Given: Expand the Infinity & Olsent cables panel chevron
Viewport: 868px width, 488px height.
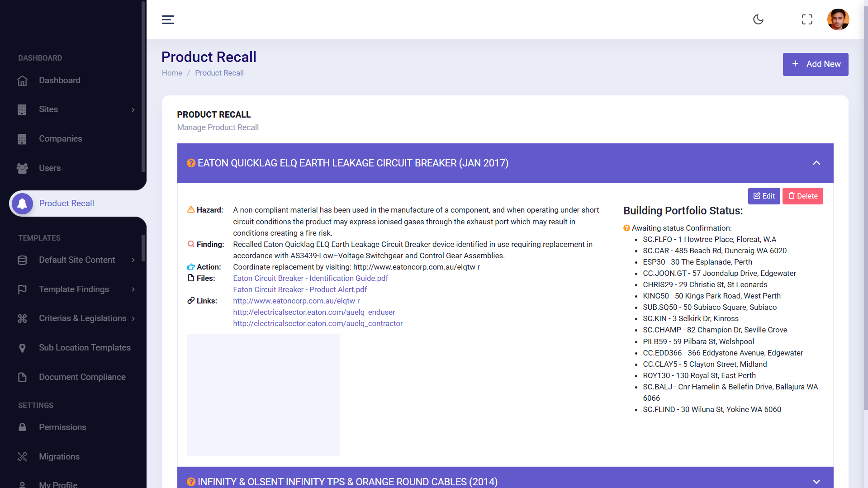Looking at the screenshot, I should tap(816, 482).
